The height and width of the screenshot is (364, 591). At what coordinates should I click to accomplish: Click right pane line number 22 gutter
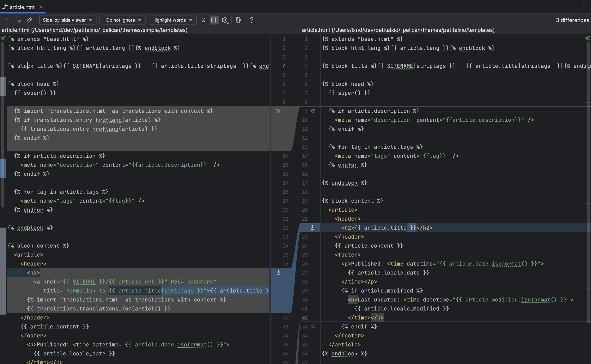click(305, 228)
